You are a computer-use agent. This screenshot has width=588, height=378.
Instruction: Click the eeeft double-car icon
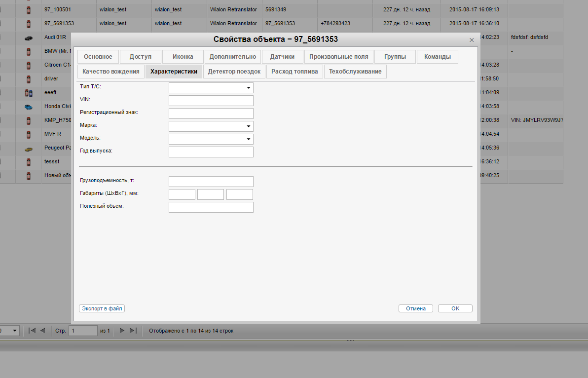(x=29, y=93)
